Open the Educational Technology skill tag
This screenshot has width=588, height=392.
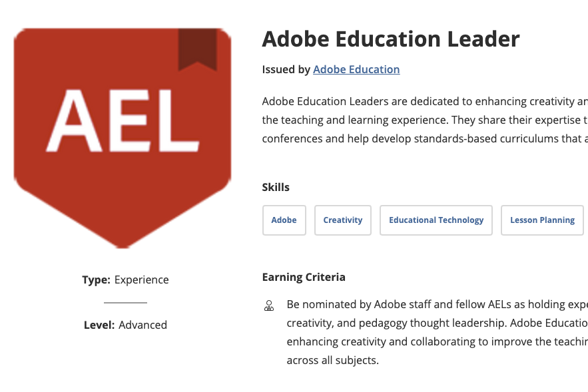[x=436, y=220]
